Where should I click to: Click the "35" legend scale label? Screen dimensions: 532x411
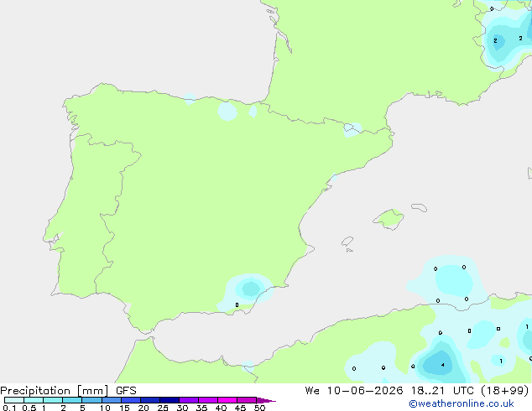point(201,408)
